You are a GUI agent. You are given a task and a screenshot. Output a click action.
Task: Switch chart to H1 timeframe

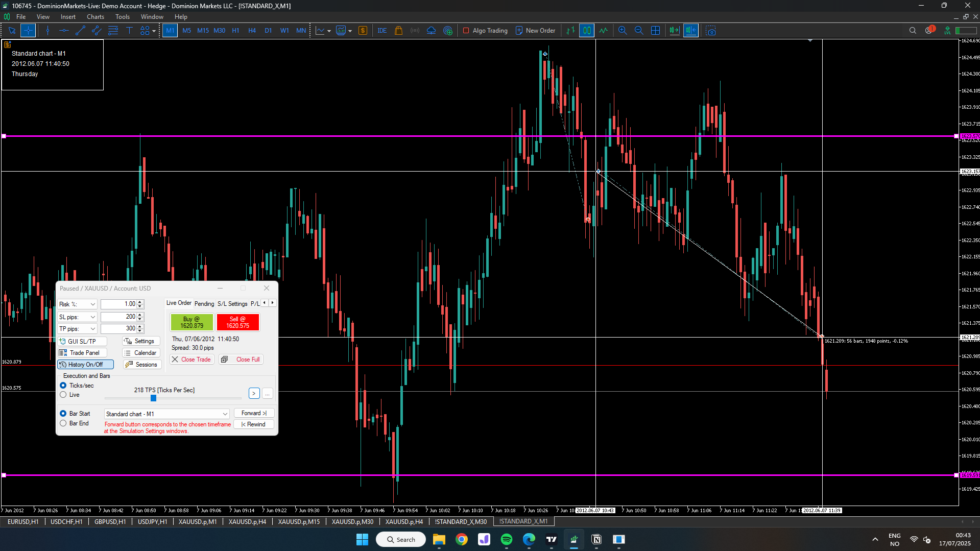pyautogui.click(x=235, y=31)
